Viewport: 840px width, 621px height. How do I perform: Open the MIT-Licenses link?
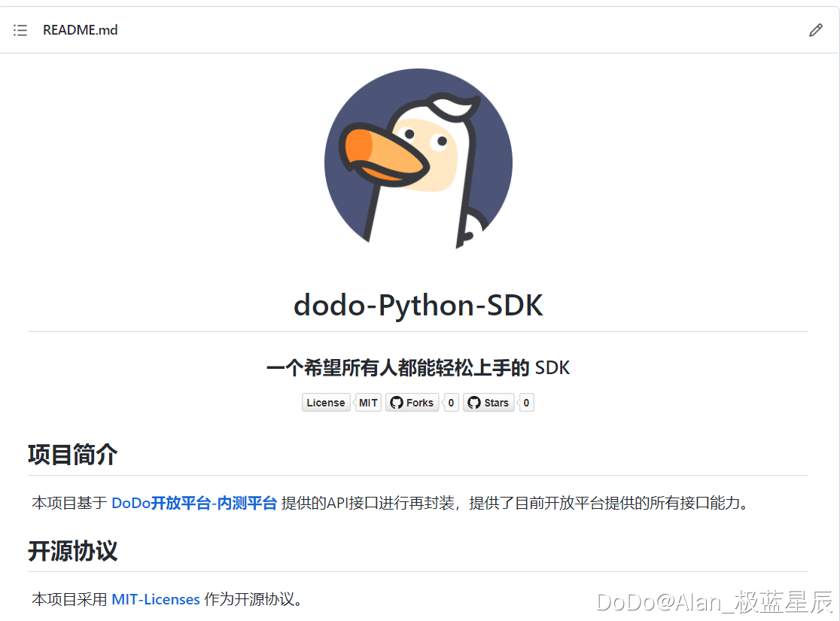tap(155, 599)
